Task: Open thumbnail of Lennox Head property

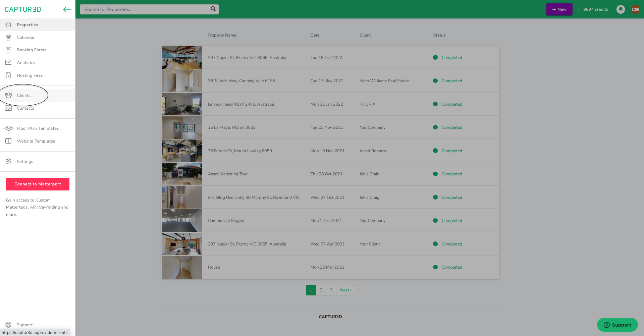Action: tap(182, 104)
